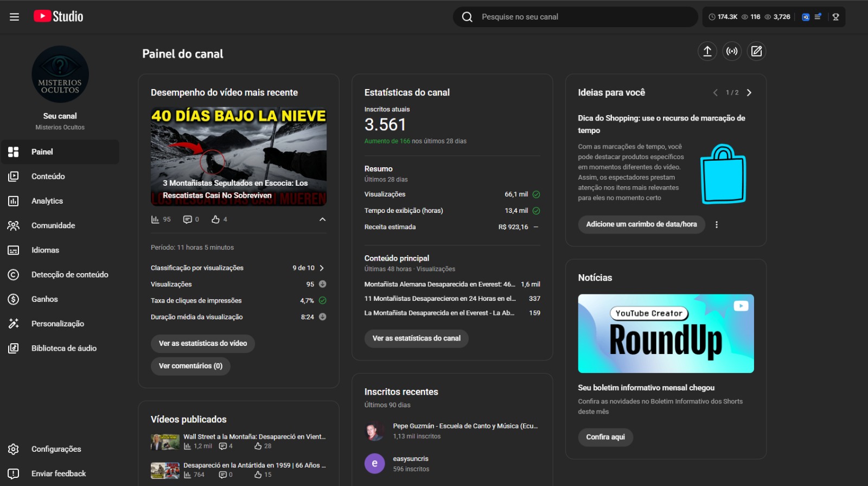The image size is (868, 486).
Task: Click the trophy icon in top bar
Action: pyautogui.click(x=835, y=17)
